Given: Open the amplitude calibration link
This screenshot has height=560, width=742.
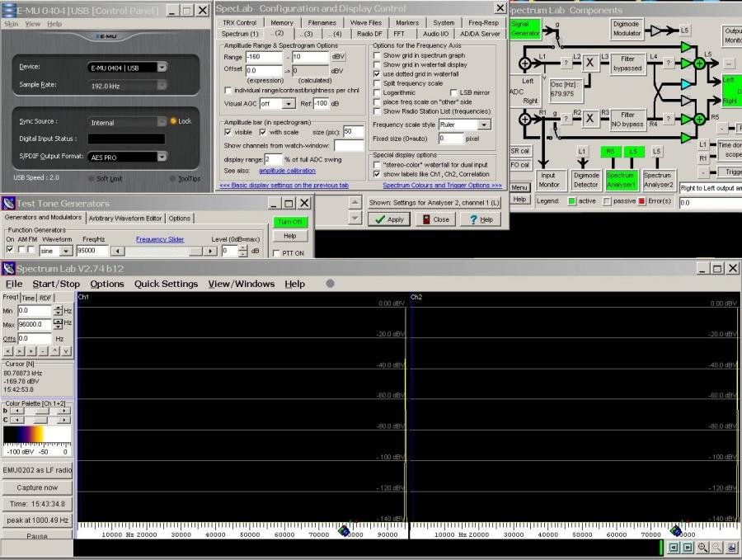Looking at the screenshot, I should (x=287, y=171).
